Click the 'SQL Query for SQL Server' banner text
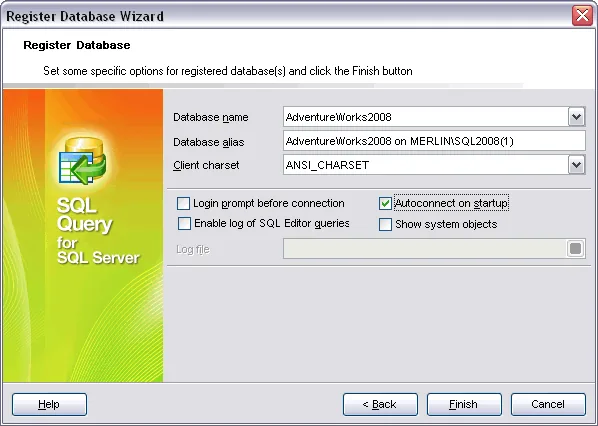 pos(98,231)
